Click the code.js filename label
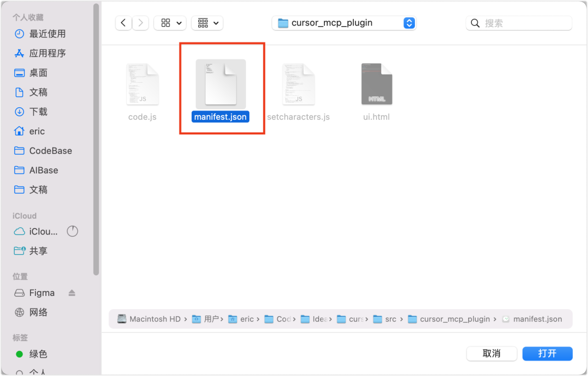Viewport: 588px width, 376px height. (143, 117)
